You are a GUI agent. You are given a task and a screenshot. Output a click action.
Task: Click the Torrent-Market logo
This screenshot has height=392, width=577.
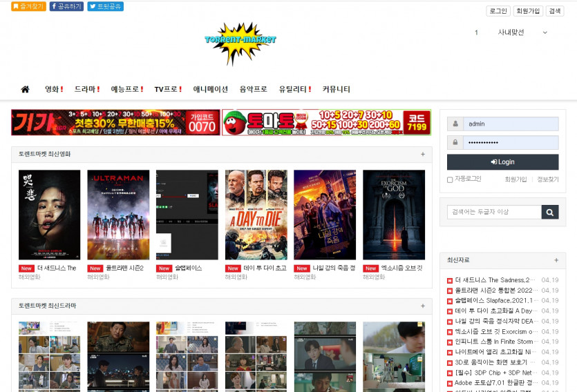(x=240, y=42)
